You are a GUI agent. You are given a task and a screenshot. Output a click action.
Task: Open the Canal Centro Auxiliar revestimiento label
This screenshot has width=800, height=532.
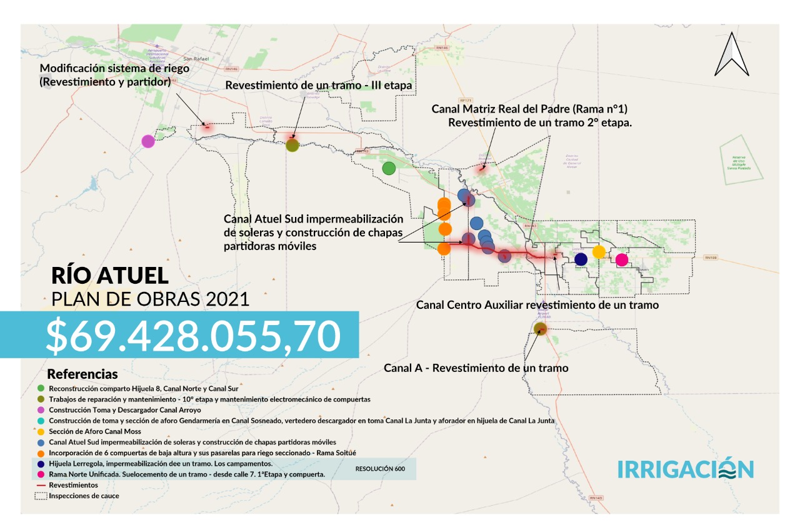(x=537, y=305)
